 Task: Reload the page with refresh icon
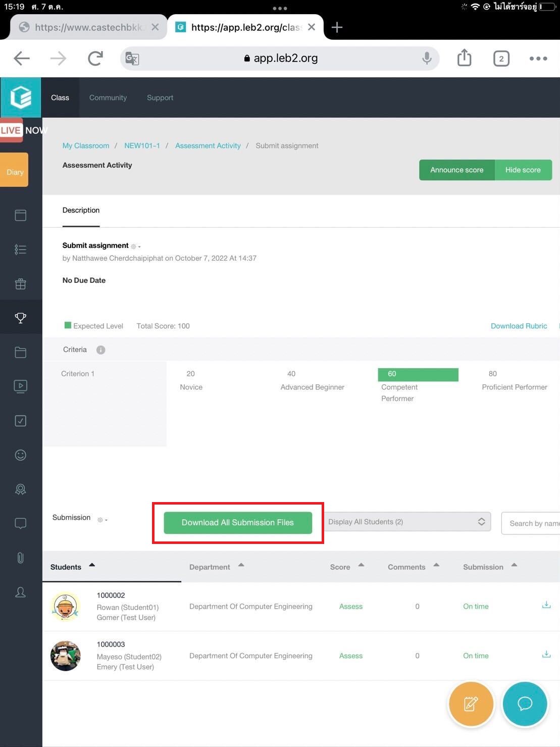click(95, 59)
